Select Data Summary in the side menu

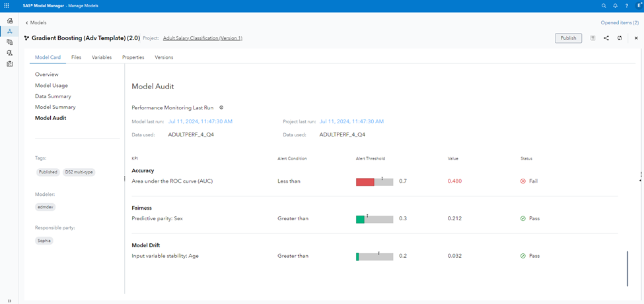(53, 96)
